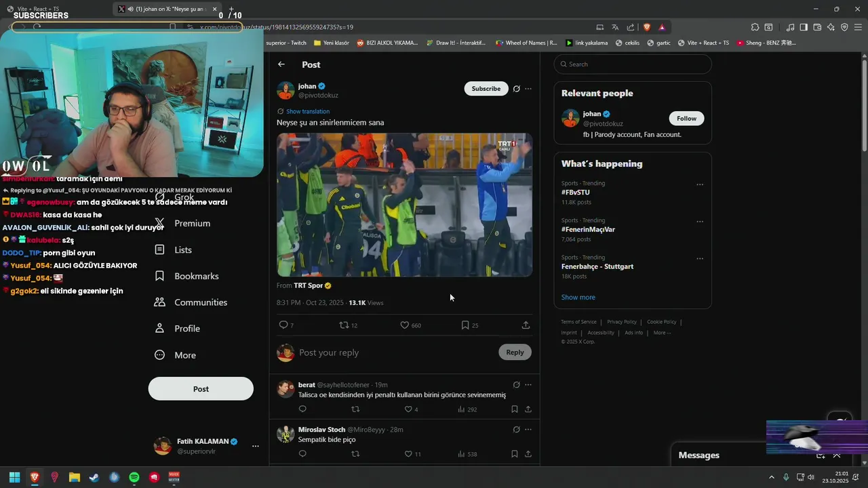Open browser hamburger main menu
The width and height of the screenshot is (868, 488).
pyautogui.click(x=858, y=27)
